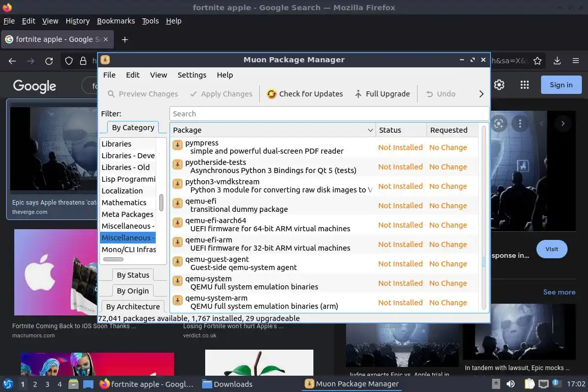Click Full Upgrade in Muon toolbar
The width and height of the screenshot is (588, 392).
tap(382, 94)
